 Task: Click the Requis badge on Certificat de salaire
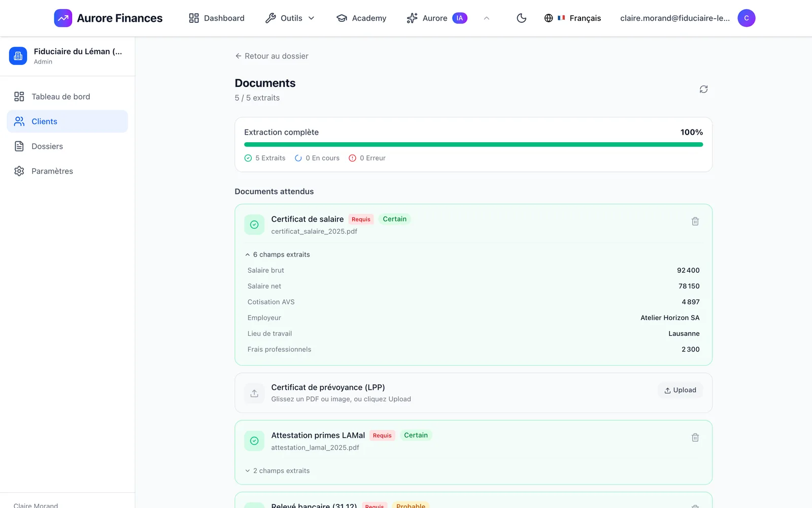[x=361, y=219]
